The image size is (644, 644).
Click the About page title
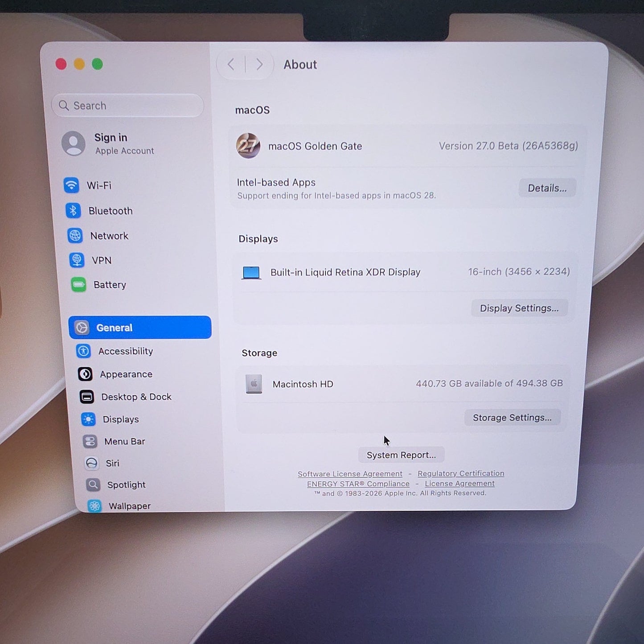(300, 65)
